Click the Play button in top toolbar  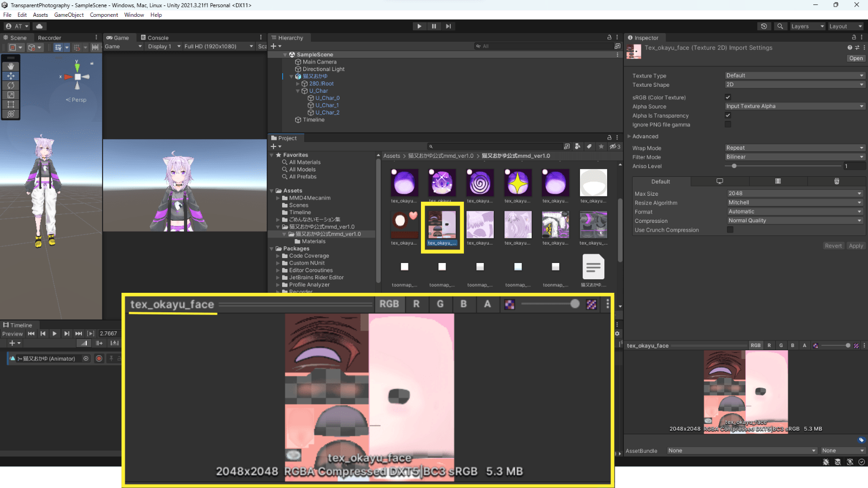tap(419, 26)
